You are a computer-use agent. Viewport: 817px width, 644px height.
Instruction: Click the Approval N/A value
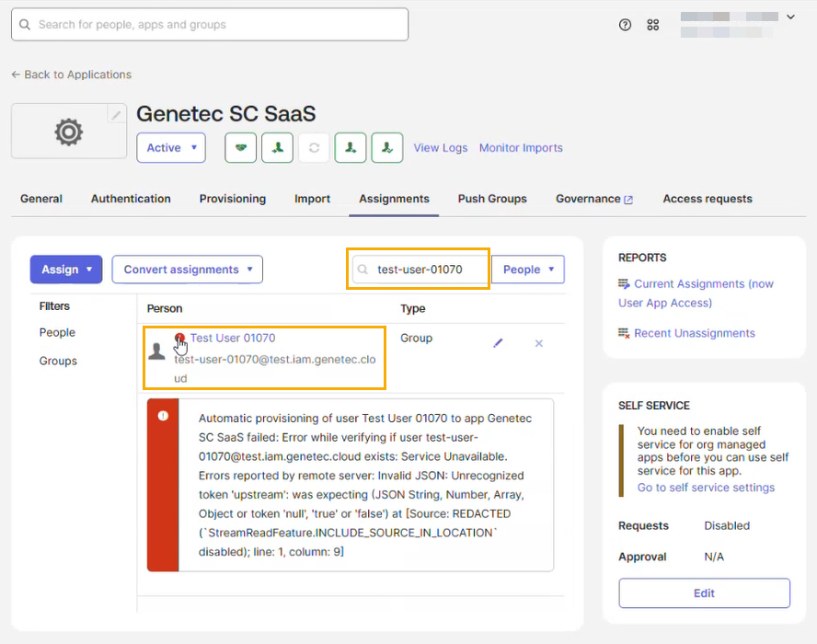point(714,557)
